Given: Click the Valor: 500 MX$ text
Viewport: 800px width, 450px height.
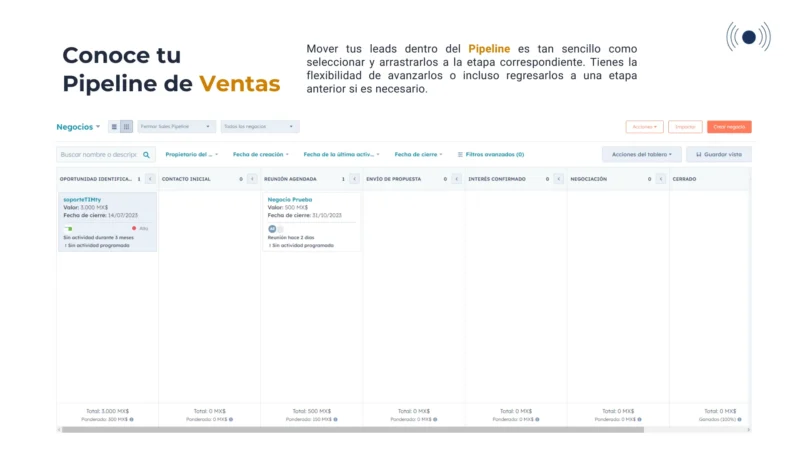Looking at the screenshot, I should (x=288, y=208).
